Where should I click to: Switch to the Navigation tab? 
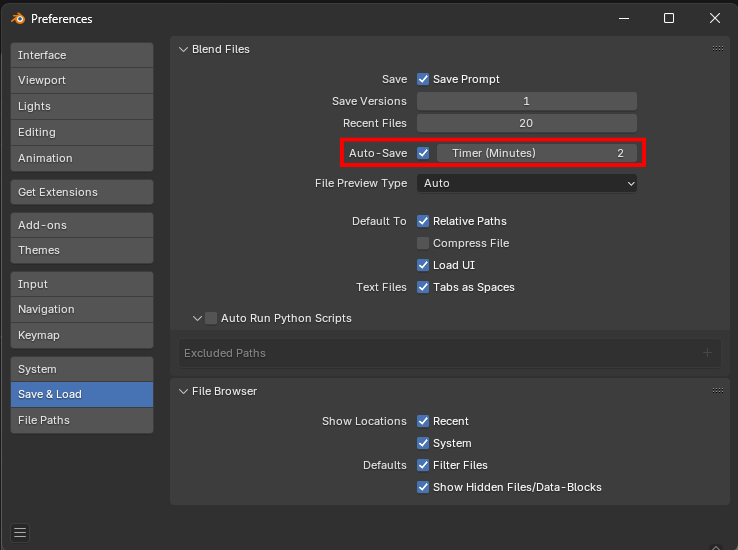[82, 310]
